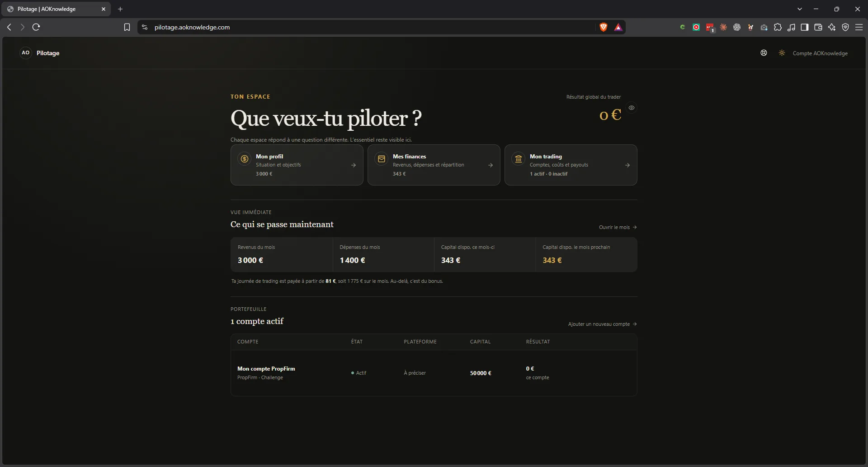Follow the arrow on the Mon profil card
Viewport: 868px width, 467px height.
354,165
